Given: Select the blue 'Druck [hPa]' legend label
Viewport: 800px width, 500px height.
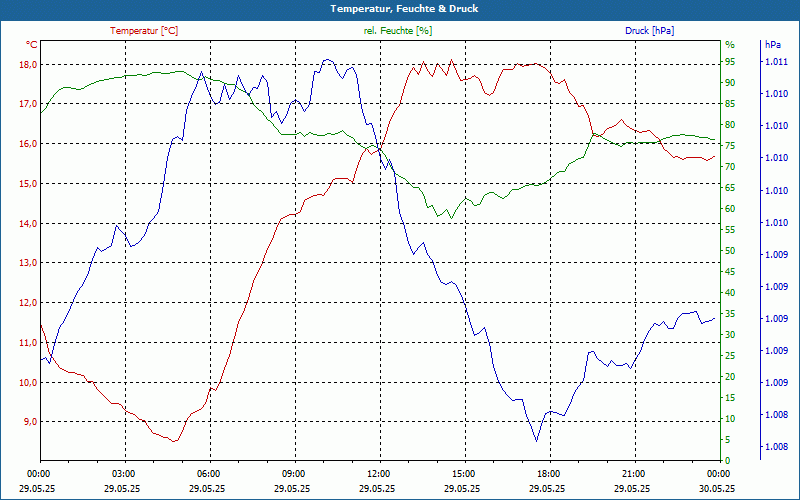Looking at the screenshot, I should pyautogui.click(x=649, y=31).
